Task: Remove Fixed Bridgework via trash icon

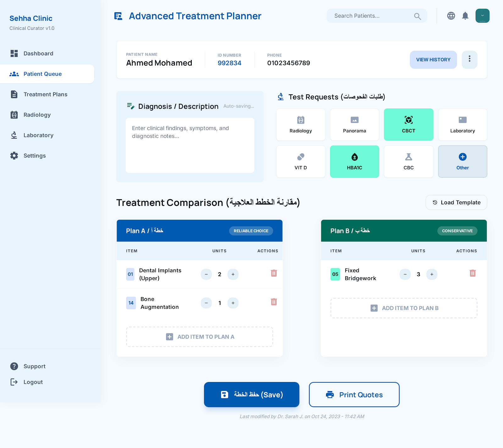Action: pyautogui.click(x=473, y=273)
